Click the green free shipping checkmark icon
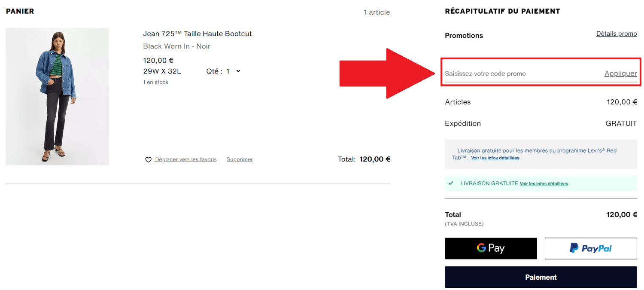Screen dimensions: 644x290 tap(451, 183)
